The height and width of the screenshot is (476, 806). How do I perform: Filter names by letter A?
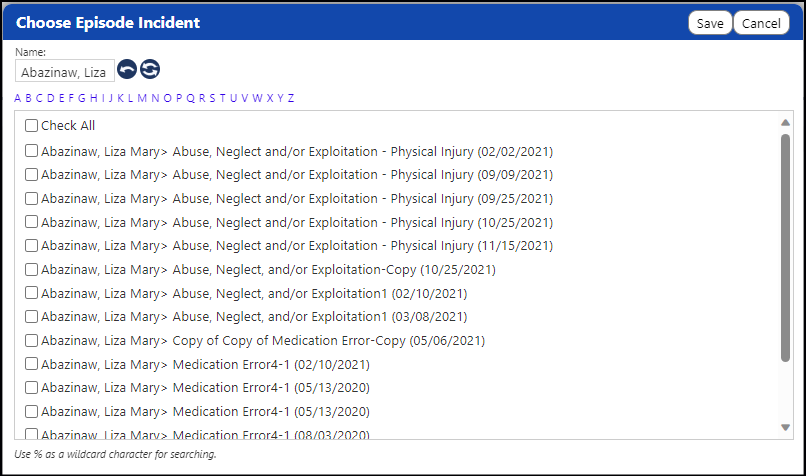tap(17, 98)
